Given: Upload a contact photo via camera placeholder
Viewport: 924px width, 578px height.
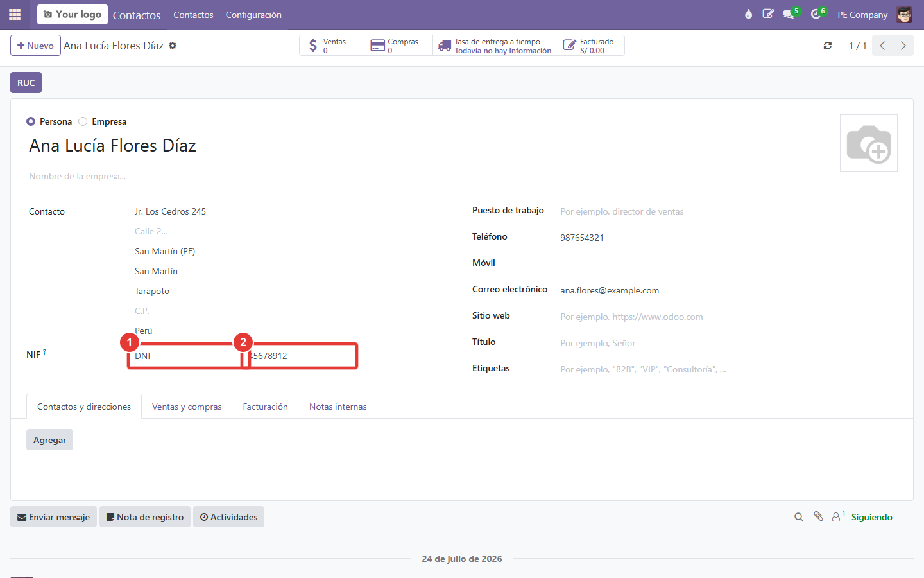Looking at the screenshot, I should tap(869, 143).
